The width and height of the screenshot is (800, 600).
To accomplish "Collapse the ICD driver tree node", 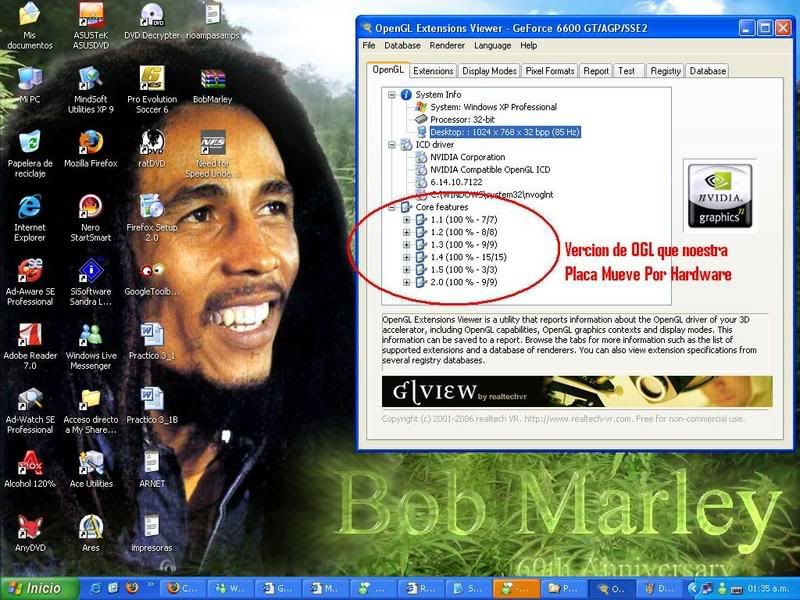I will coord(393,145).
